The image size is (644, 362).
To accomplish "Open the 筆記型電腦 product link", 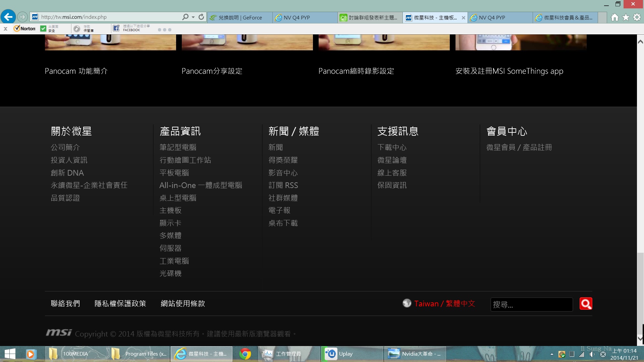I will [x=178, y=147].
